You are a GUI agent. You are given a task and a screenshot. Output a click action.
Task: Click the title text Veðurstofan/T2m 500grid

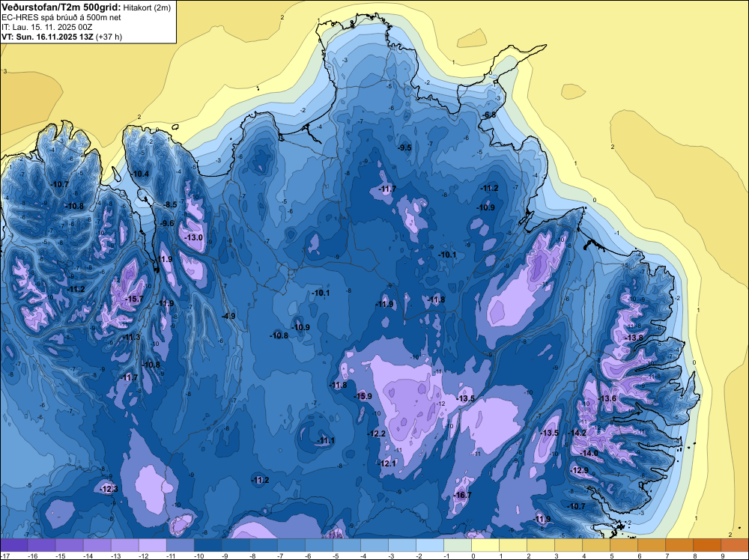[x=60, y=7]
